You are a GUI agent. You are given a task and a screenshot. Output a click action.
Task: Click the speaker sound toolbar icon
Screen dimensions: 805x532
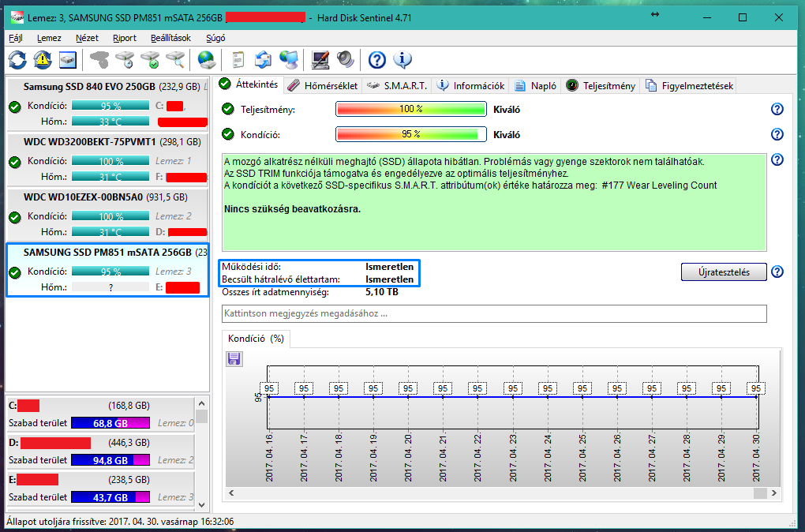pyautogui.click(x=346, y=60)
